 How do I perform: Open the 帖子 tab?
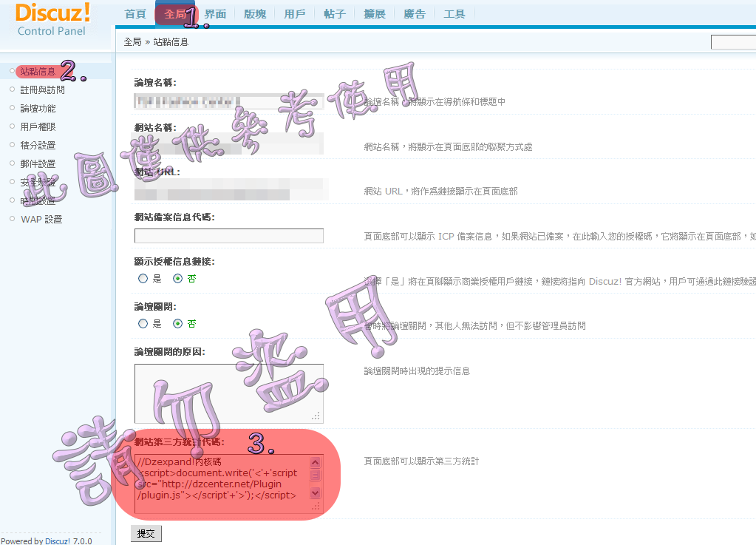(x=335, y=14)
